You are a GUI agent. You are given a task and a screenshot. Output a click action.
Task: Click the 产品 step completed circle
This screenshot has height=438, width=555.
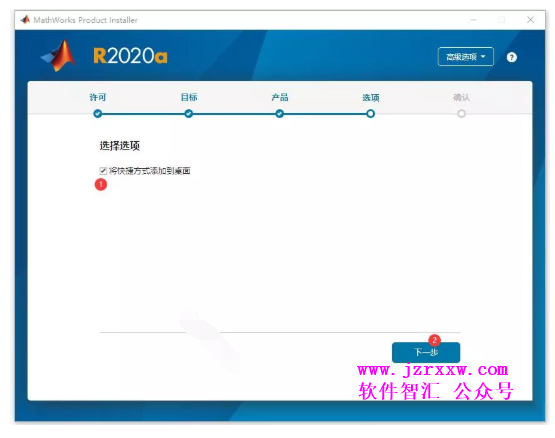280,114
